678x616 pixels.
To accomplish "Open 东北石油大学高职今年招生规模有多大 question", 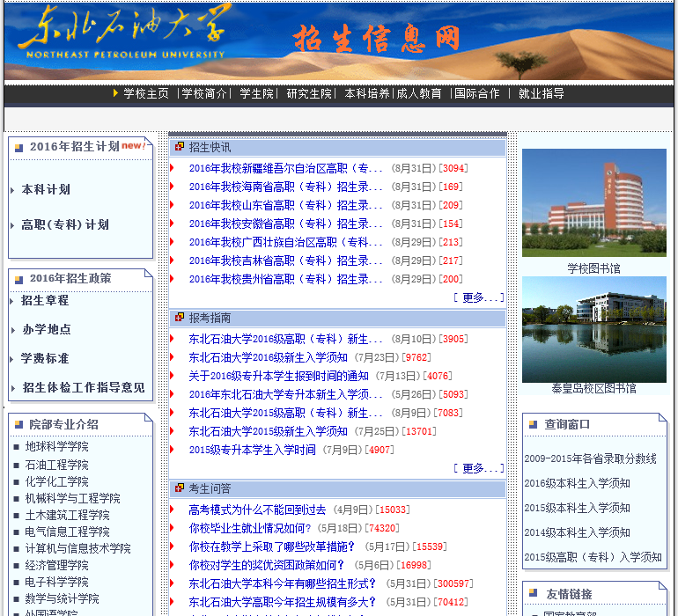I will click(x=283, y=602).
